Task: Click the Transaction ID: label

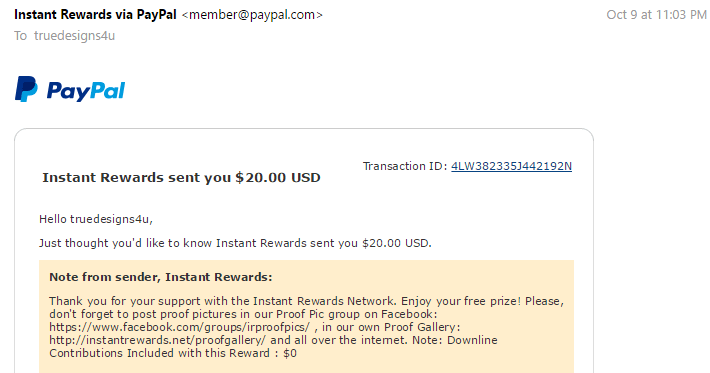Action: (x=405, y=166)
